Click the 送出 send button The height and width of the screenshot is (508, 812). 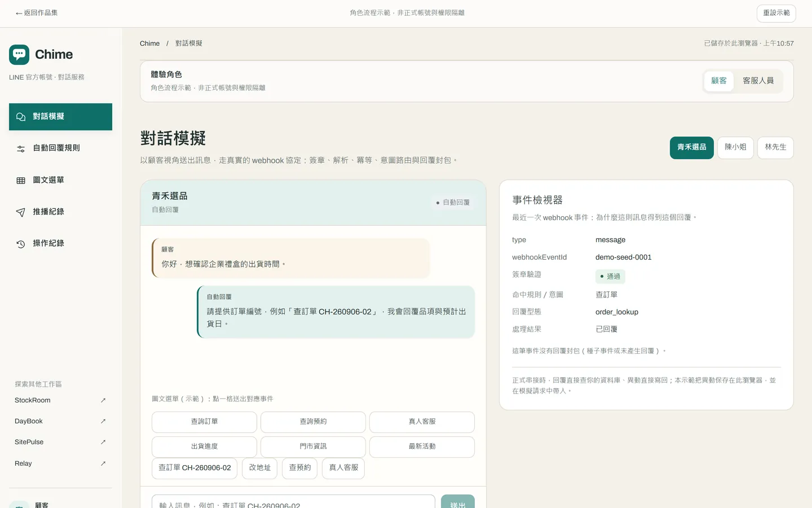(x=458, y=502)
